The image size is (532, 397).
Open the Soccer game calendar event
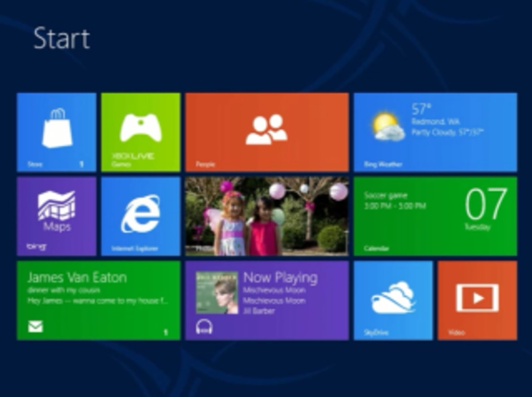[x=386, y=196]
